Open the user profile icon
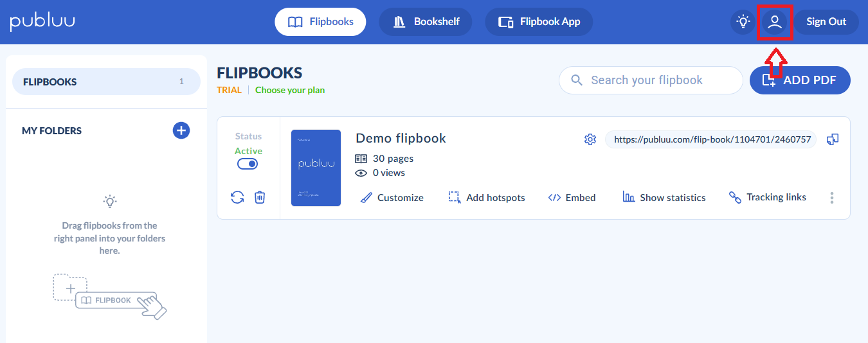This screenshot has width=868, height=343. coord(775,22)
